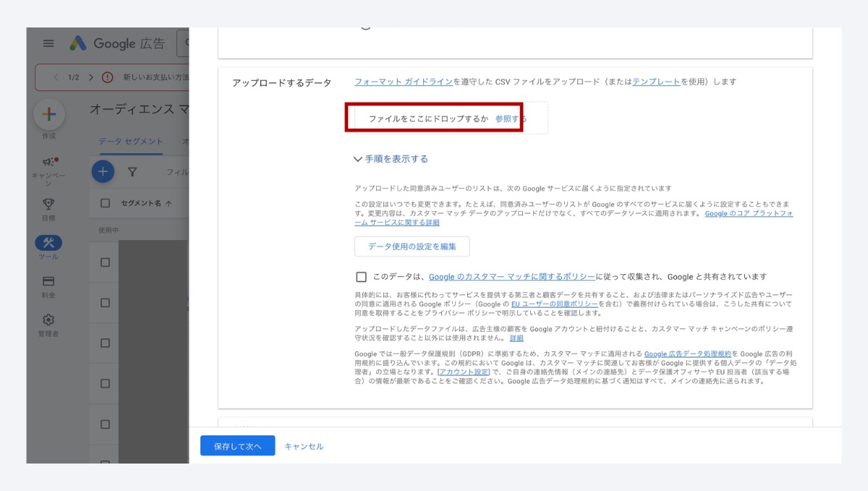Click 使用中 group label
Viewport: 868px width, 491px height.
pyautogui.click(x=109, y=230)
